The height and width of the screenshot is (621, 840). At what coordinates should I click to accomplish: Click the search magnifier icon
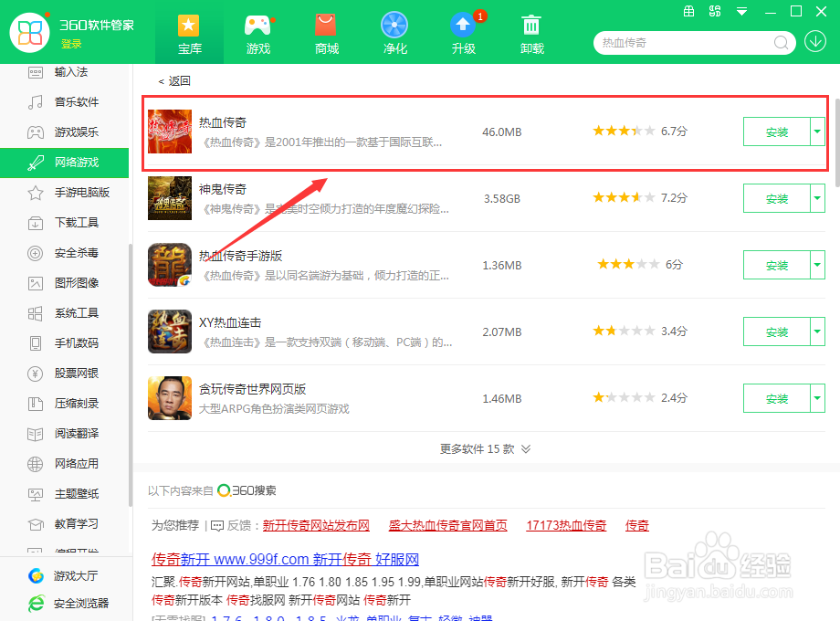click(x=781, y=42)
